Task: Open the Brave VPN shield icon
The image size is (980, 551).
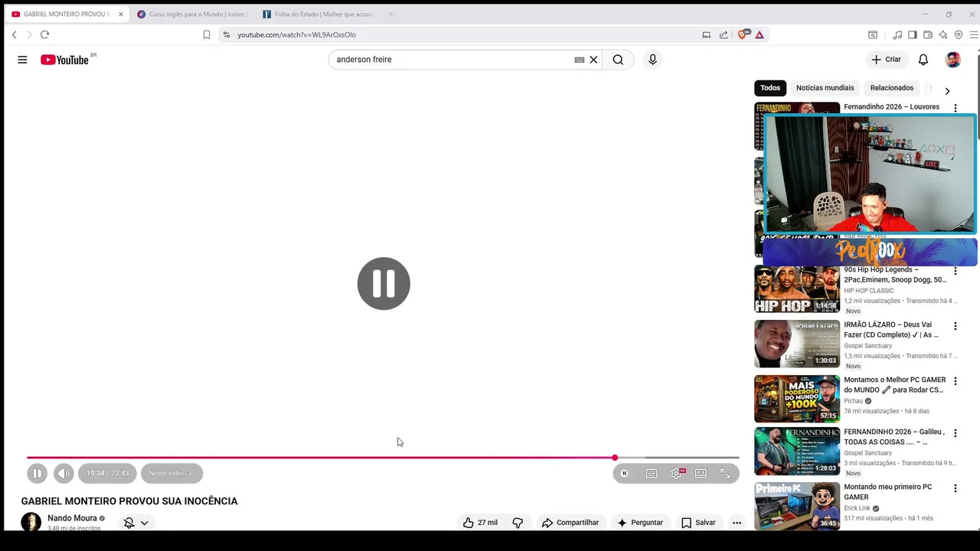Action: (959, 34)
